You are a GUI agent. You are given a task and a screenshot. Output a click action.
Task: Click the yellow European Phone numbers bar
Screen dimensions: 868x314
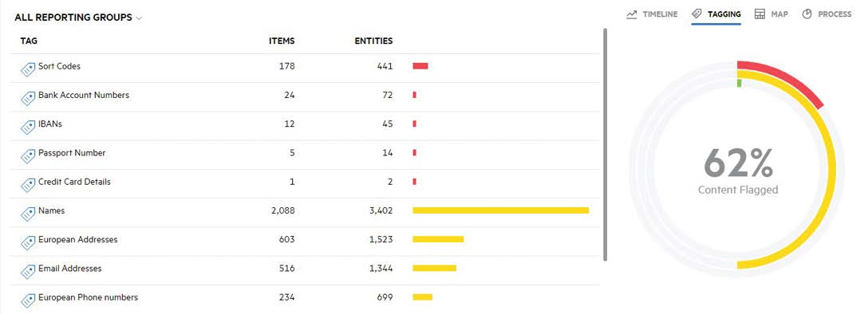click(x=422, y=297)
